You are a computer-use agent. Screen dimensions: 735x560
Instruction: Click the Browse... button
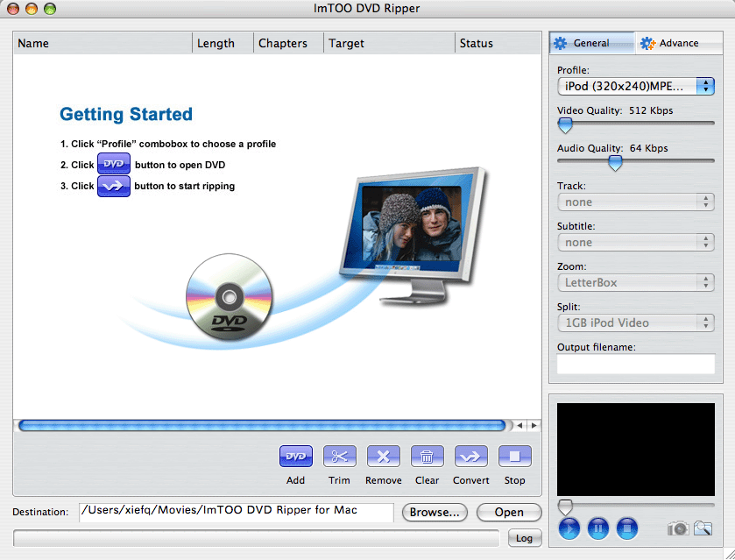point(435,513)
